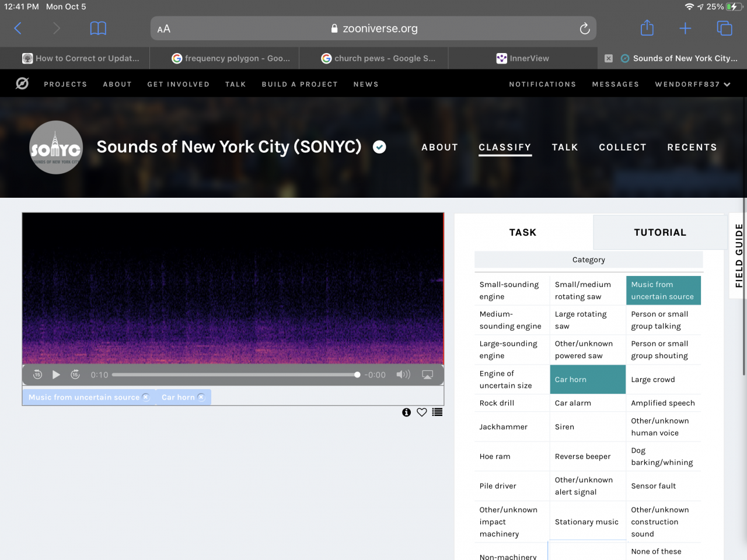Add subject to a collection list icon

437,412
